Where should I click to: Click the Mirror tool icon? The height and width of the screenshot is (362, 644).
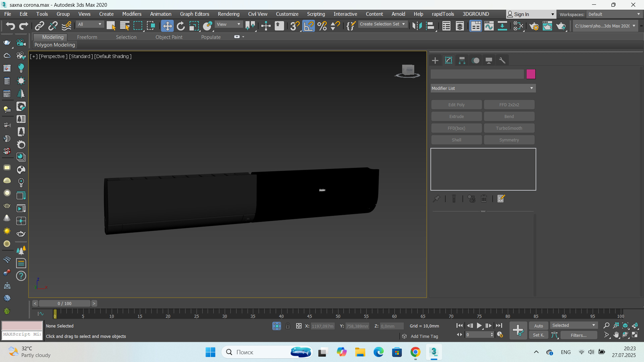pos(417,26)
